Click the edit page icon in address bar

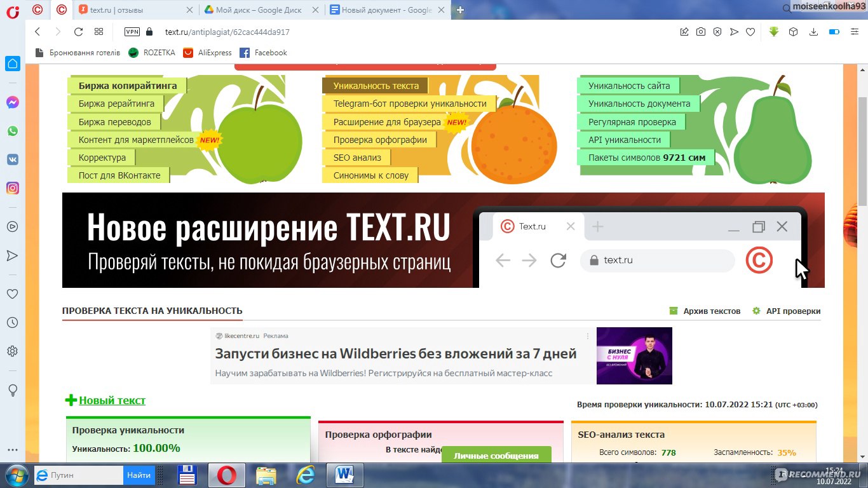684,32
